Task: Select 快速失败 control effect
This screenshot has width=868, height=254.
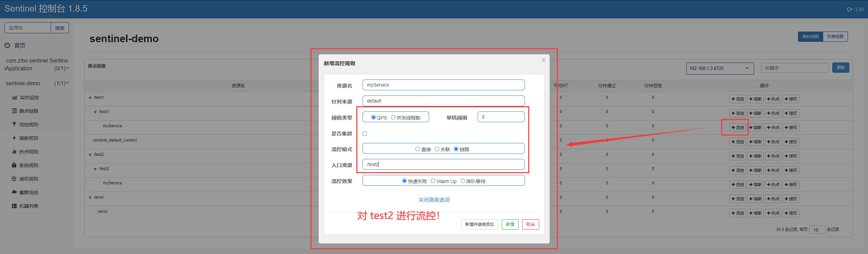Action: 404,181
